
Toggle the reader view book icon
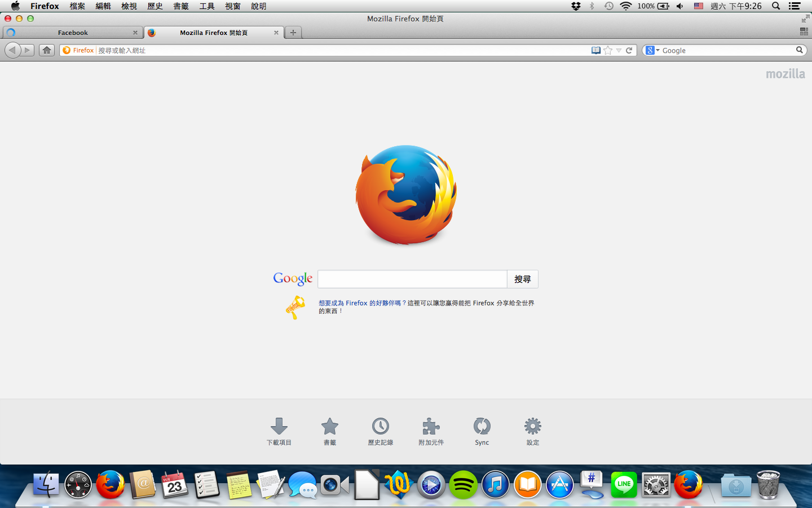point(595,50)
